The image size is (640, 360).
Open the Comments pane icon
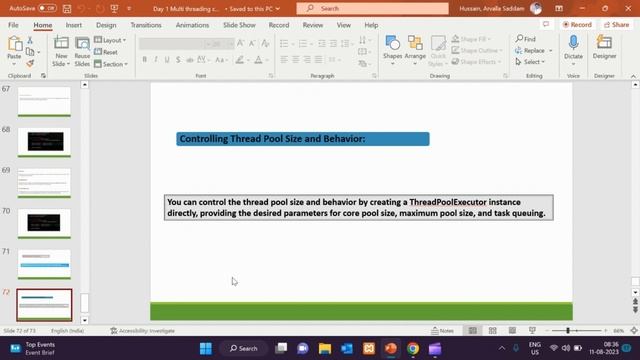click(x=546, y=24)
